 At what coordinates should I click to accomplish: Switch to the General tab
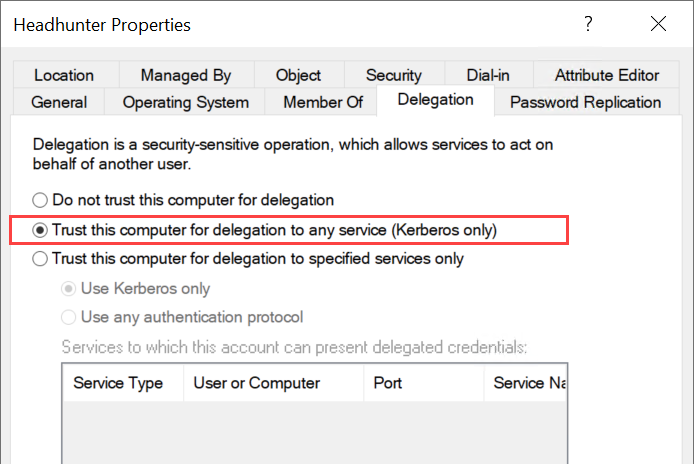pyautogui.click(x=59, y=102)
